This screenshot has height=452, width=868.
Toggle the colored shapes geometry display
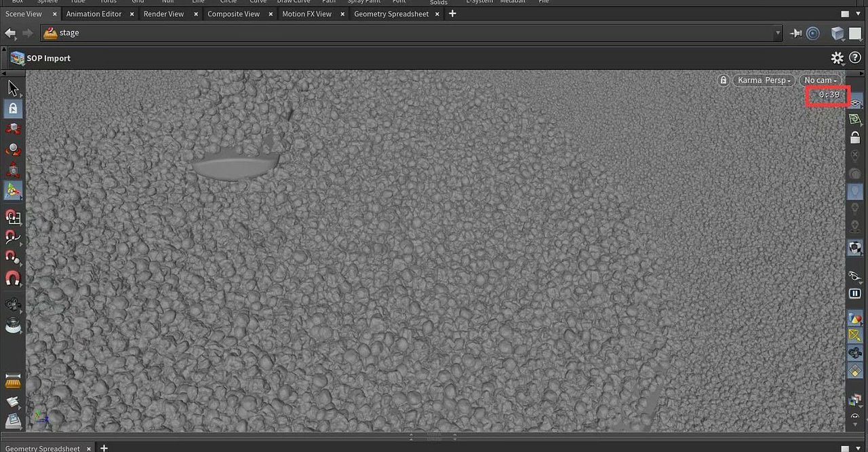point(855,318)
